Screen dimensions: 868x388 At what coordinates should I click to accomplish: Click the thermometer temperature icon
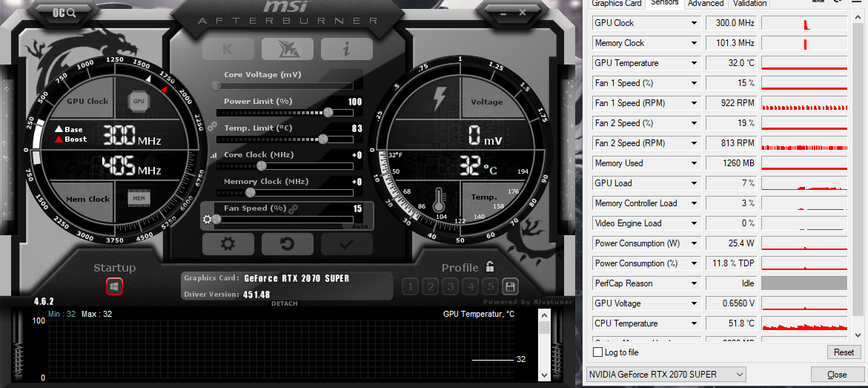point(440,200)
